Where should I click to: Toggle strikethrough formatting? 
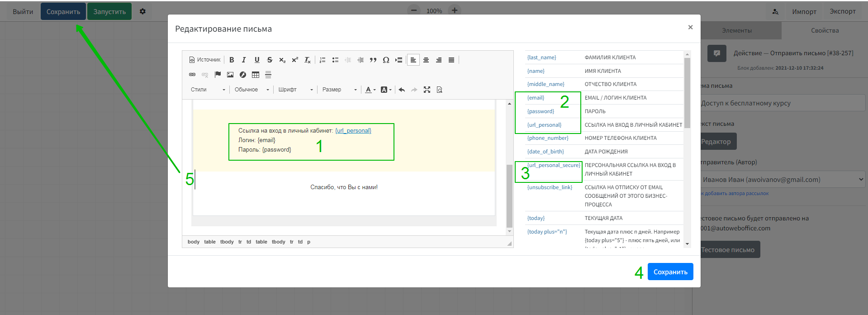[x=270, y=60]
